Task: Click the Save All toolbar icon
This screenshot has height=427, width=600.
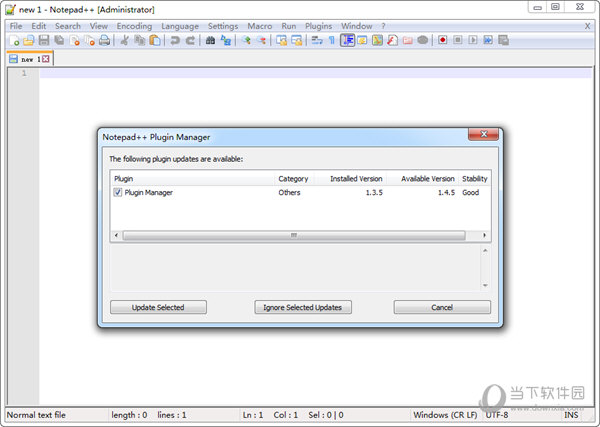Action: 59,40
